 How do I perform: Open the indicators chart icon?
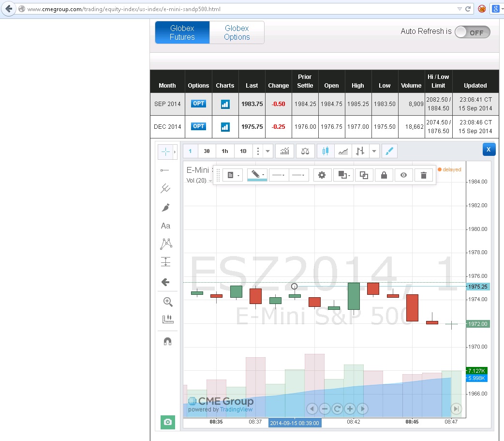(x=285, y=151)
